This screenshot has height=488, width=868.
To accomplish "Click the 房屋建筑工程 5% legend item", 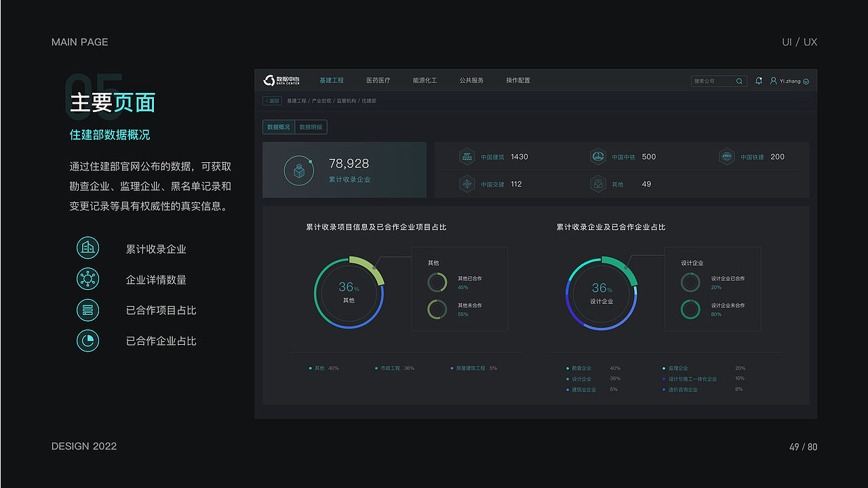I will click(473, 368).
